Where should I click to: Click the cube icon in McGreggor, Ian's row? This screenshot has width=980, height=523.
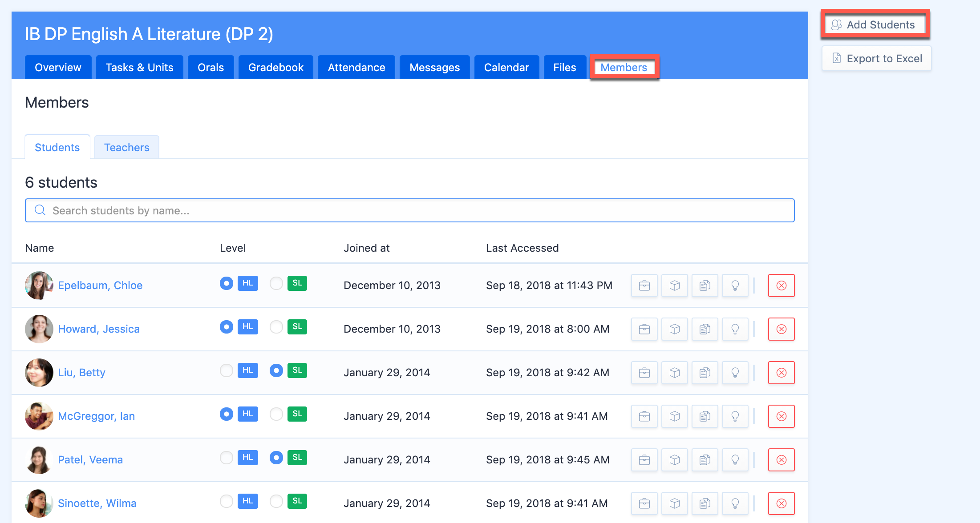click(x=674, y=416)
